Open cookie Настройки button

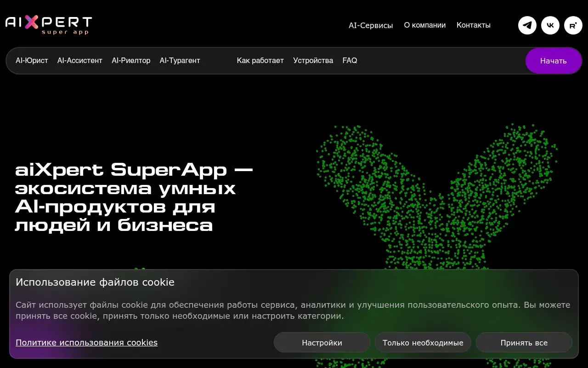coord(322,343)
